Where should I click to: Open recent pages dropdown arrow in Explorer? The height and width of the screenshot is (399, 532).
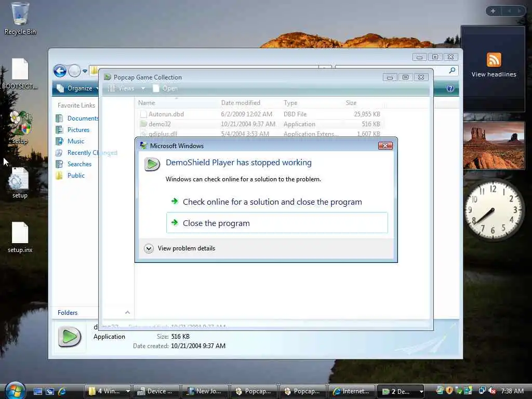85,71
